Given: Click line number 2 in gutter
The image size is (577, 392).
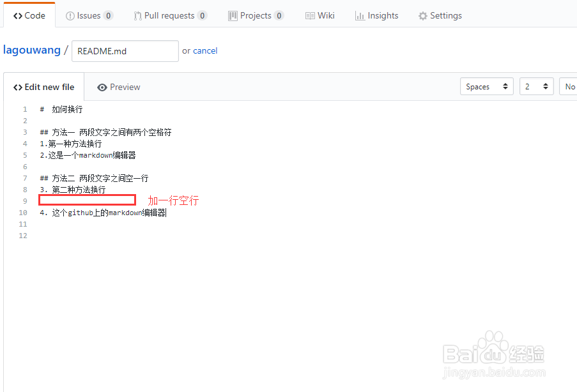Looking at the screenshot, I should tap(25, 121).
